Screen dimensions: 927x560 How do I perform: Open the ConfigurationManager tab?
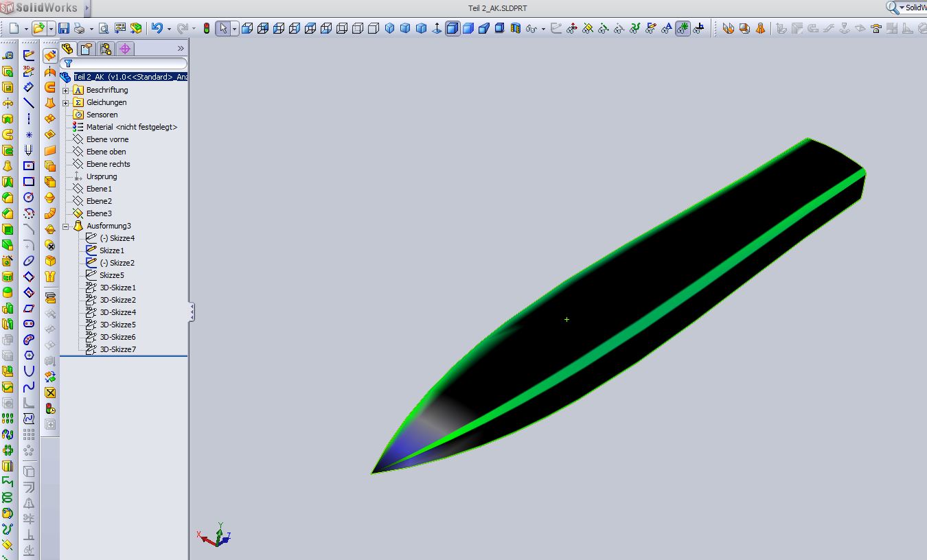(x=105, y=49)
